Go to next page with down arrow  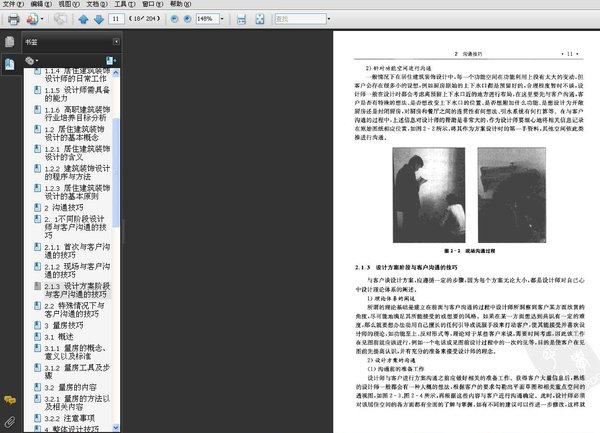pos(99,19)
